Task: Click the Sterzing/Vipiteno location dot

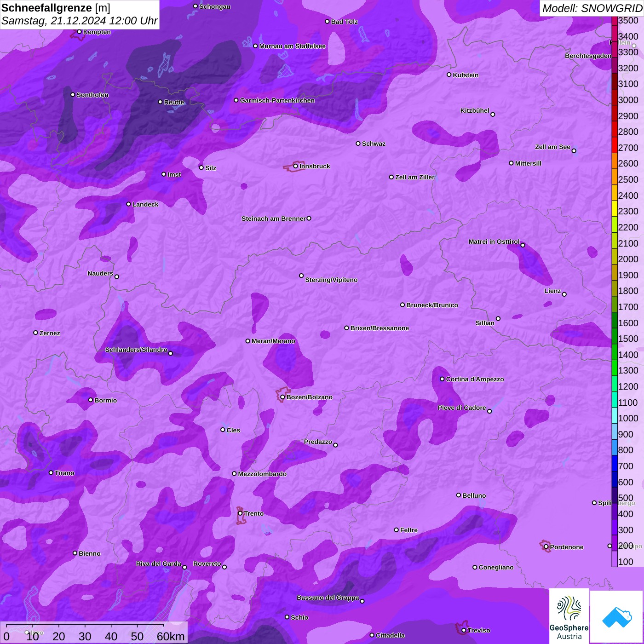Action: (301, 276)
